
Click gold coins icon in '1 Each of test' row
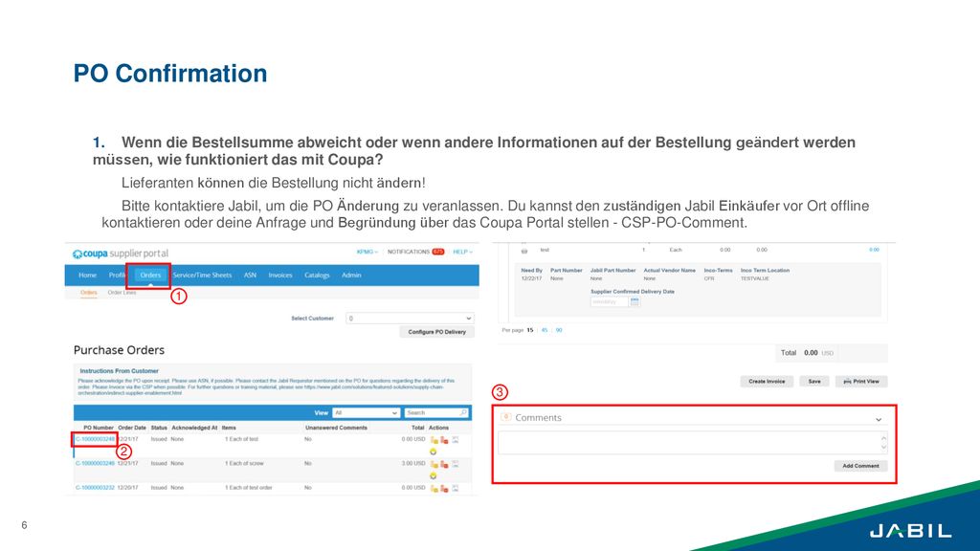pos(434,440)
